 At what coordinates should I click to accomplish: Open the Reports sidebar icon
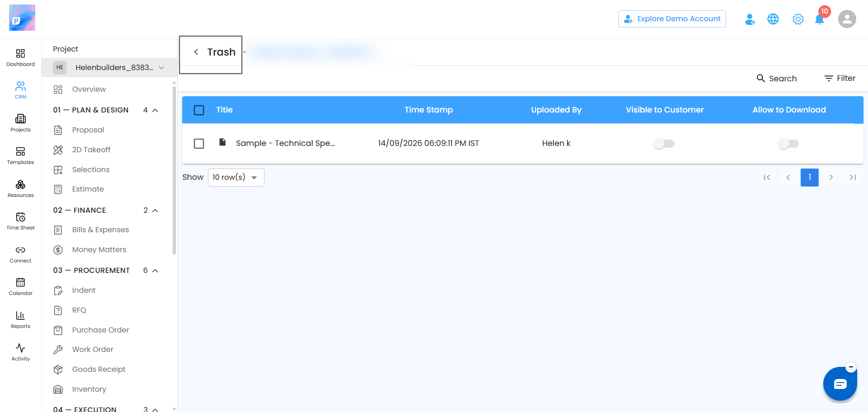[20, 320]
